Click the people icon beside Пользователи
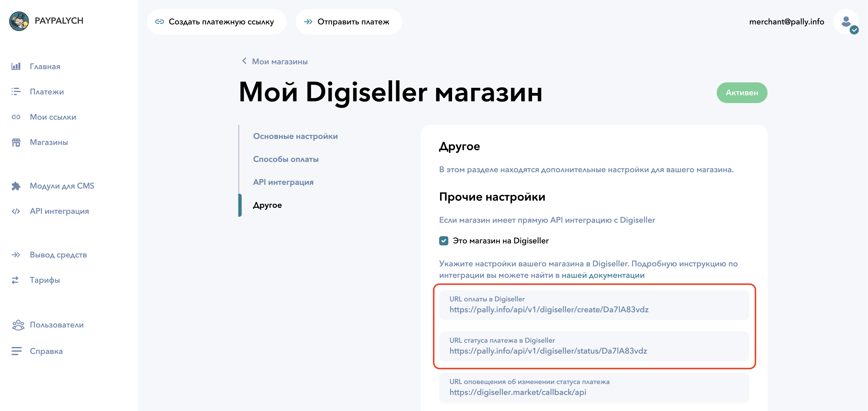Image resolution: width=868 pixels, height=411 pixels. (x=18, y=325)
